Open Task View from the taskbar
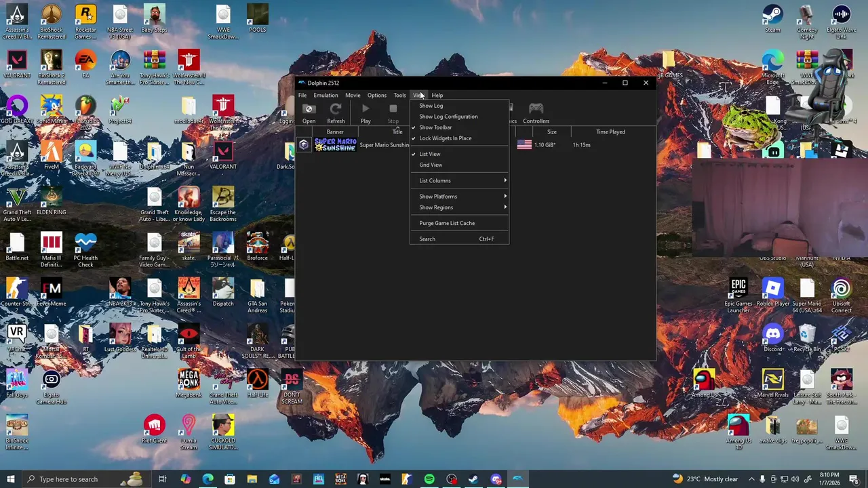This screenshot has width=868, height=488. point(163,479)
